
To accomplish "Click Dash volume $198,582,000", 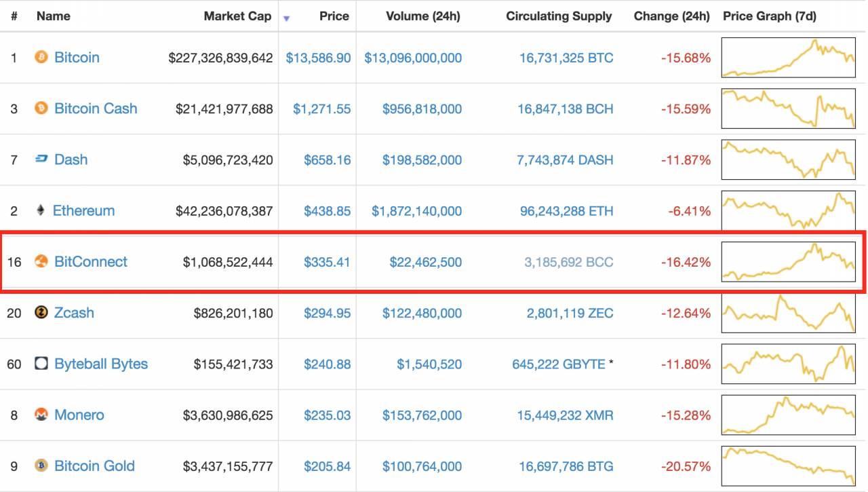I will [422, 160].
